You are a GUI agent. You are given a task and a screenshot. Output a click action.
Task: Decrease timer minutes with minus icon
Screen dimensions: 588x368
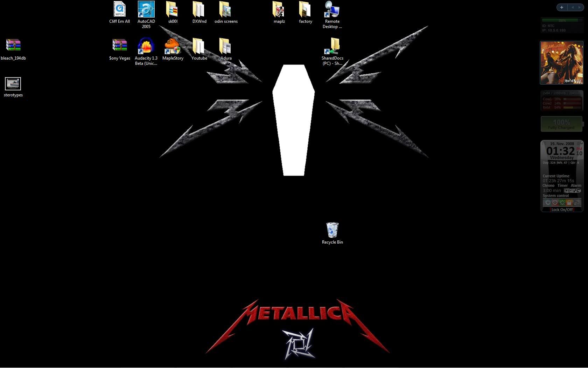570,191
